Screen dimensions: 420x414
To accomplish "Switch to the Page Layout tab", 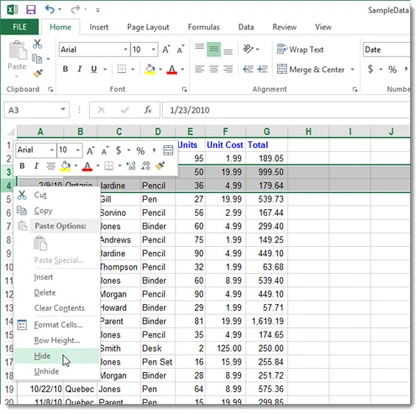I will tap(148, 27).
